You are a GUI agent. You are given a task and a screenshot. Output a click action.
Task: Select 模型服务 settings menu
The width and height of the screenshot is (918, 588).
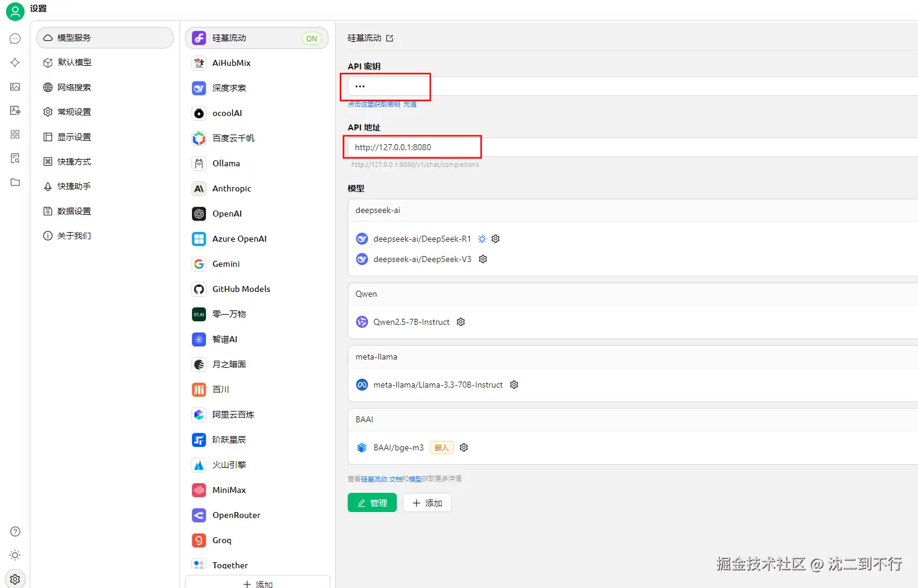pos(105,38)
